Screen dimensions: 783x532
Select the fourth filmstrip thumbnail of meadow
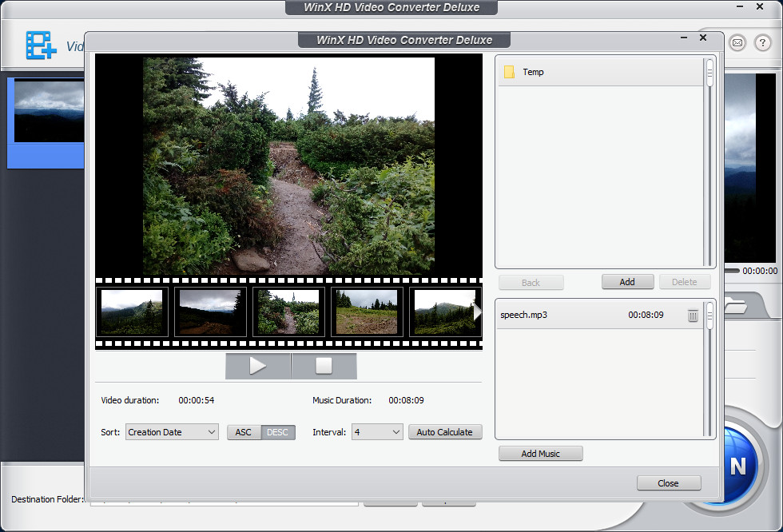point(367,312)
